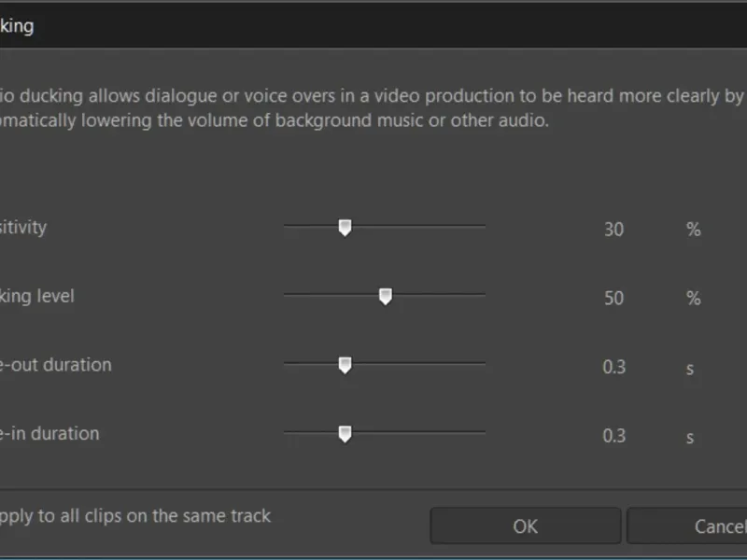Click the Ducking level slider handle
The height and width of the screenshot is (560, 747).
click(385, 297)
